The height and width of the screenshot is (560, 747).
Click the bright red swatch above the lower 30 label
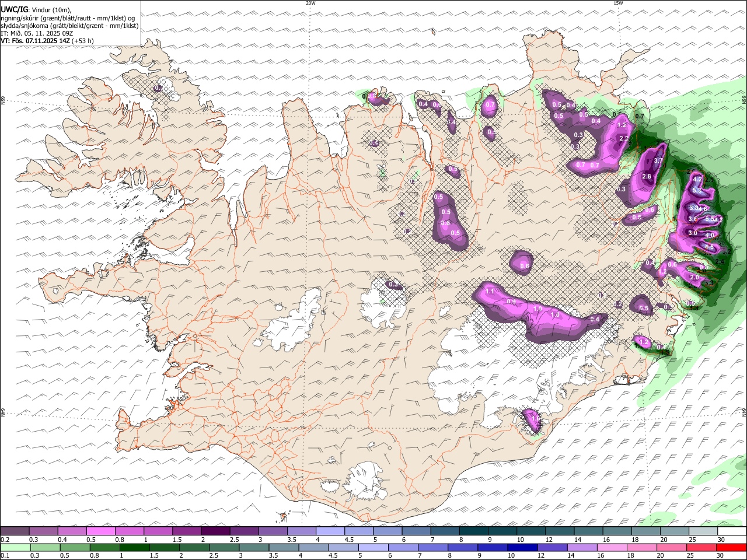tap(731, 547)
